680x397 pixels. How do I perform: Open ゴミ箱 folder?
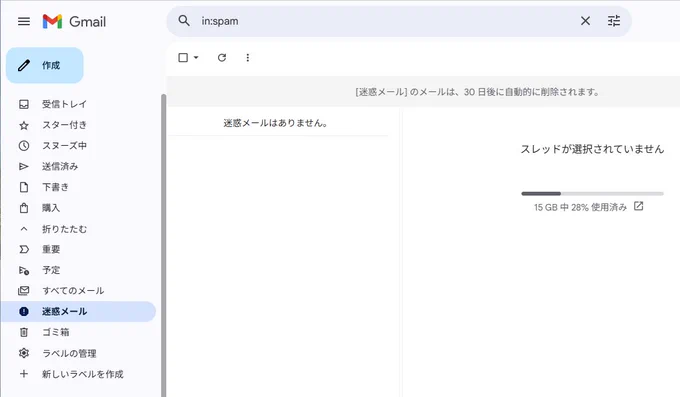coord(56,332)
